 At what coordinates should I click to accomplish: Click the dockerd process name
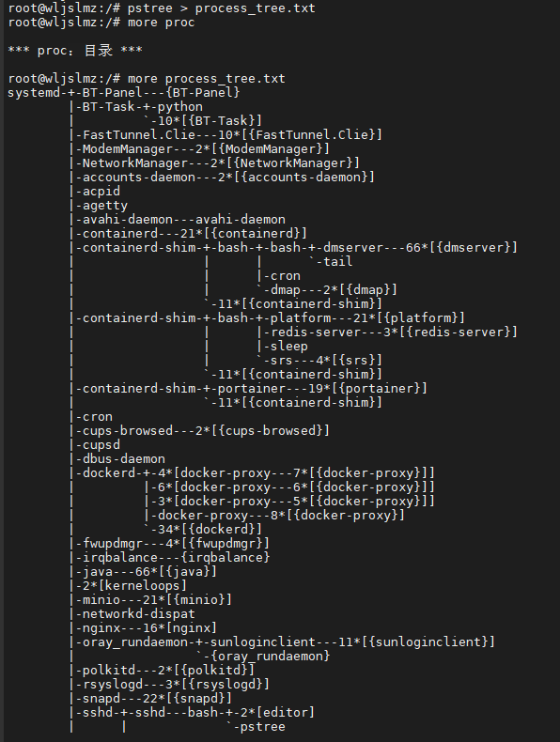click(x=109, y=473)
